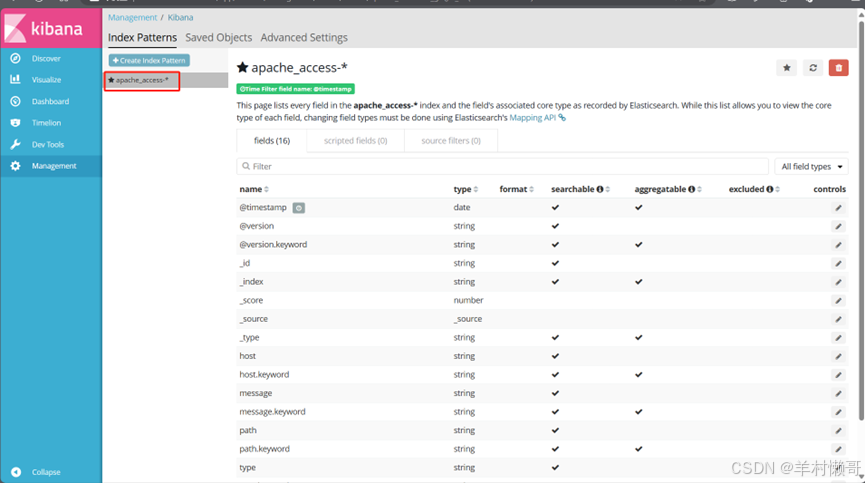This screenshot has width=865, height=483.
Task: Edit the host.keyword field pencil icon
Action: pyautogui.click(x=838, y=375)
